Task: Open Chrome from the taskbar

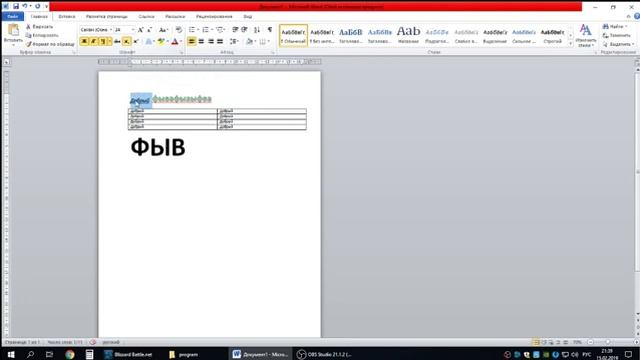Action: [x=70, y=354]
